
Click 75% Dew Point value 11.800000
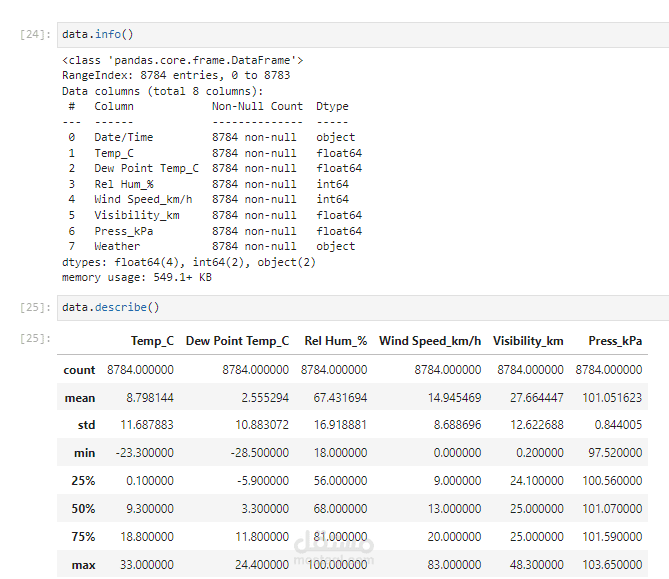pyautogui.click(x=262, y=536)
